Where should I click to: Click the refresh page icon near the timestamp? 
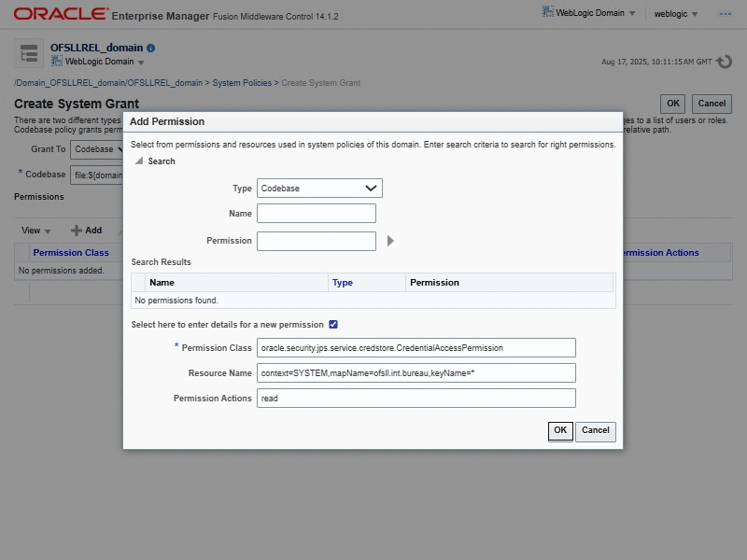pyautogui.click(x=725, y=62)
